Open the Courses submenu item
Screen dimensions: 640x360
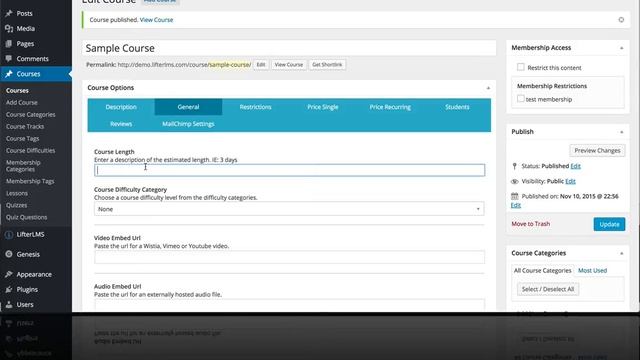[17, 91]
